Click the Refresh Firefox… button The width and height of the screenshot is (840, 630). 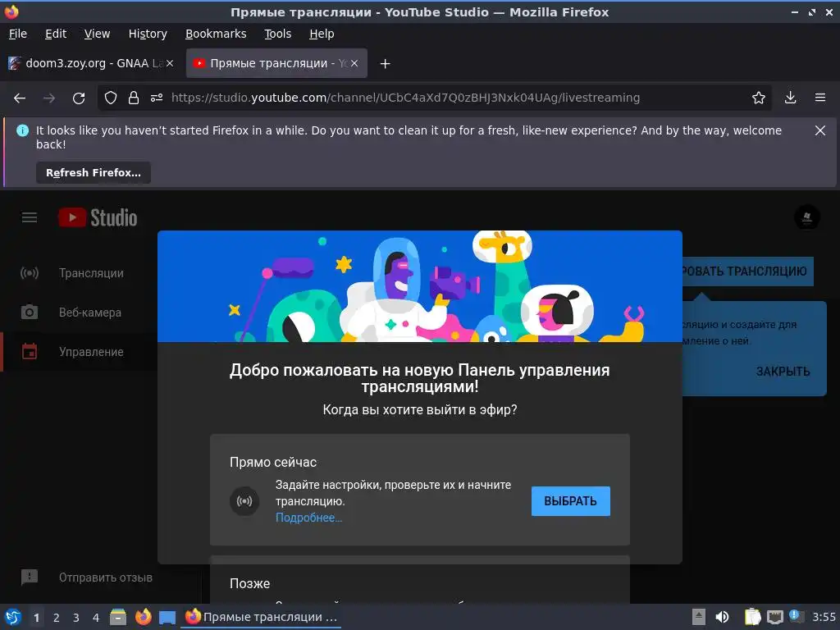tap(94, 173)
